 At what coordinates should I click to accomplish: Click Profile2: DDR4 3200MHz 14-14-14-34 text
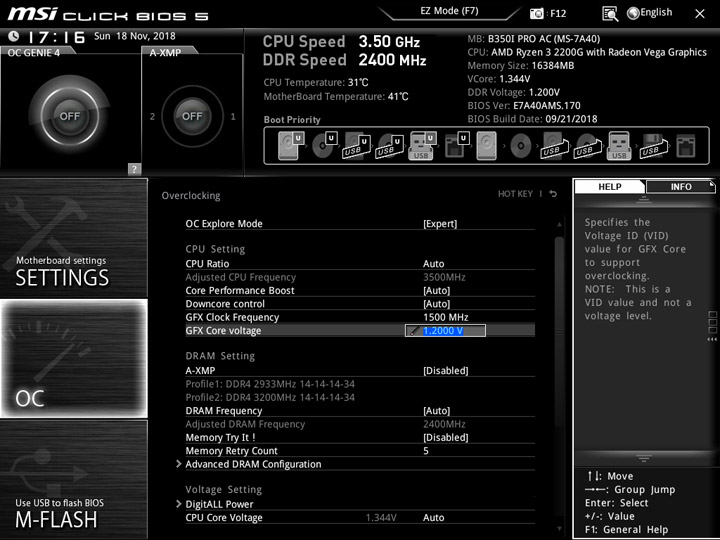point(270,397)
